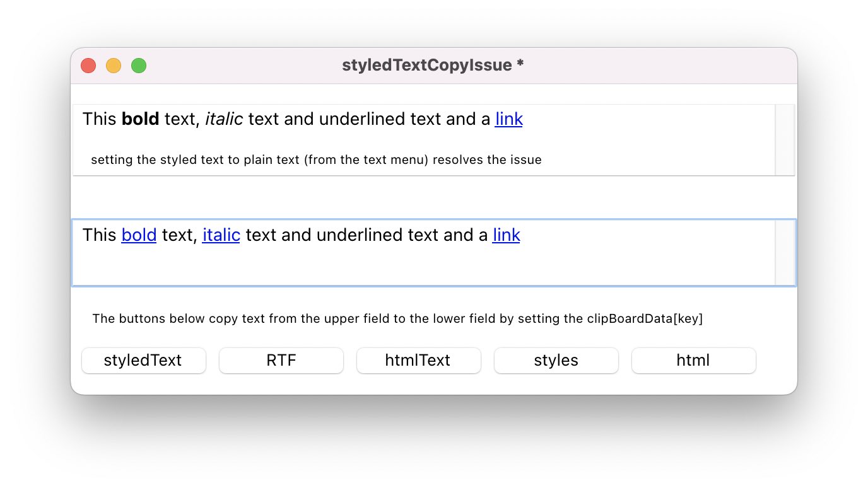Click the lower field's vertical scrollbar

click(x=785, y=253)
